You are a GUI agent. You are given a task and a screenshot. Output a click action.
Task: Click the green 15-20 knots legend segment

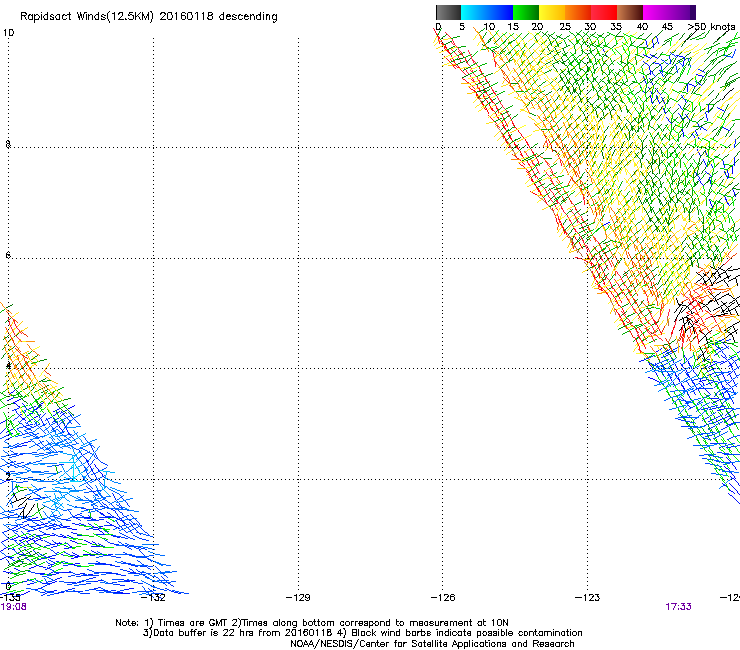click(x=526, y=12)
